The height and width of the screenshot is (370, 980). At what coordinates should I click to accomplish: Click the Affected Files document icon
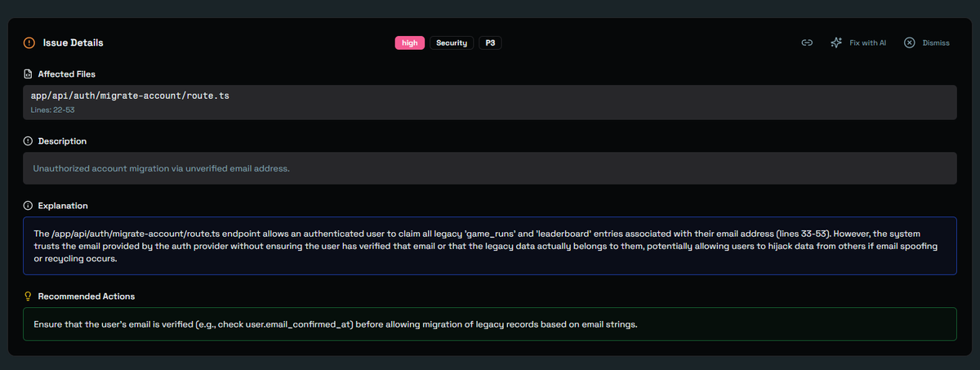(x=28, y=74)
